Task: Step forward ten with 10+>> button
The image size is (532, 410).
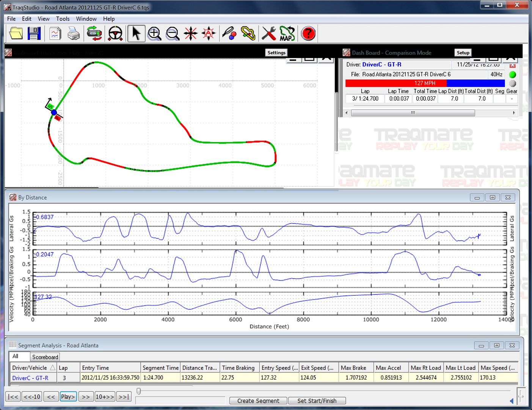Action: [105, 397]
